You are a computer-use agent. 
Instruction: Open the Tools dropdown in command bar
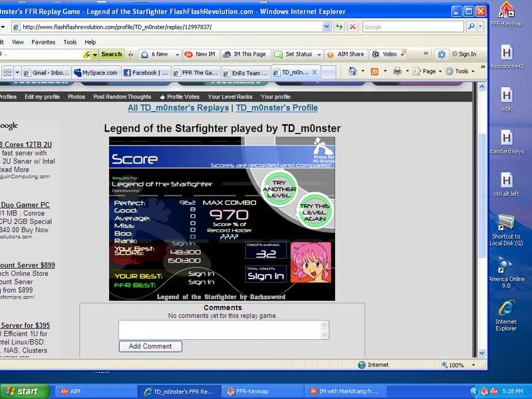pyautogui.click(x=460, y=71)
